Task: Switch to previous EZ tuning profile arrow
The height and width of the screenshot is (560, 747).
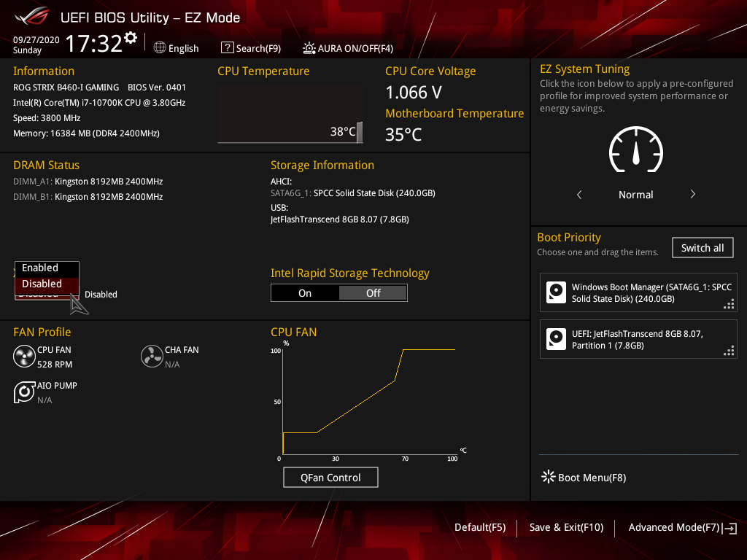Action: (x=579, y=194)
